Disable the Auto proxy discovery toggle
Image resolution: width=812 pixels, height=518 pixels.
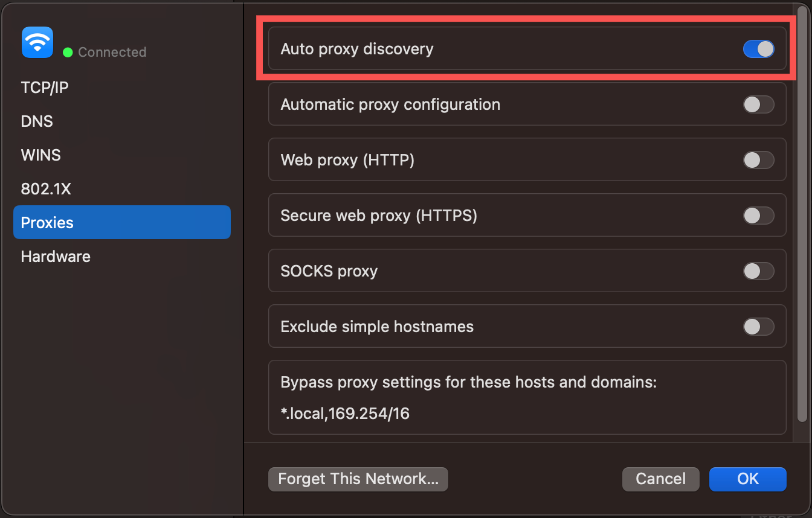pyautogui.click(x=758, y=49)
